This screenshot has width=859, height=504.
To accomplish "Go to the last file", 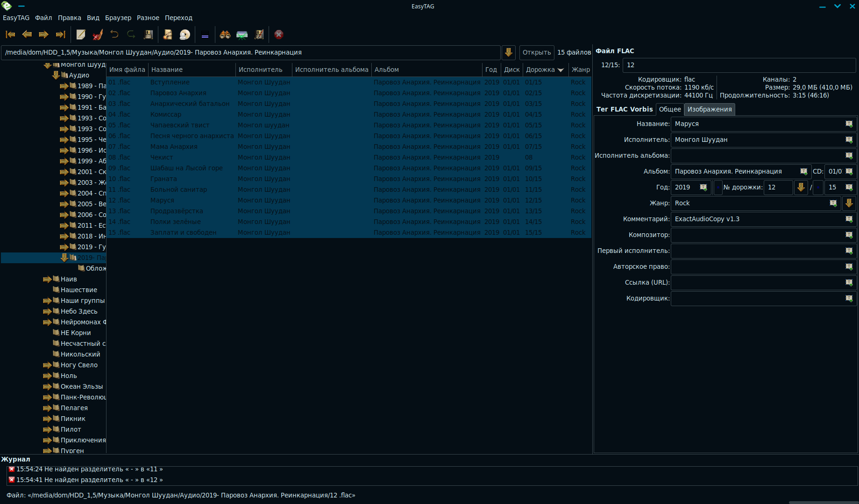I will click(61, 35).
